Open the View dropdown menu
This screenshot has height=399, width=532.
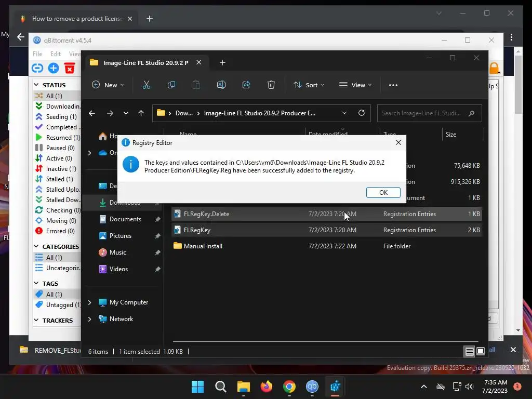(355, 85)
